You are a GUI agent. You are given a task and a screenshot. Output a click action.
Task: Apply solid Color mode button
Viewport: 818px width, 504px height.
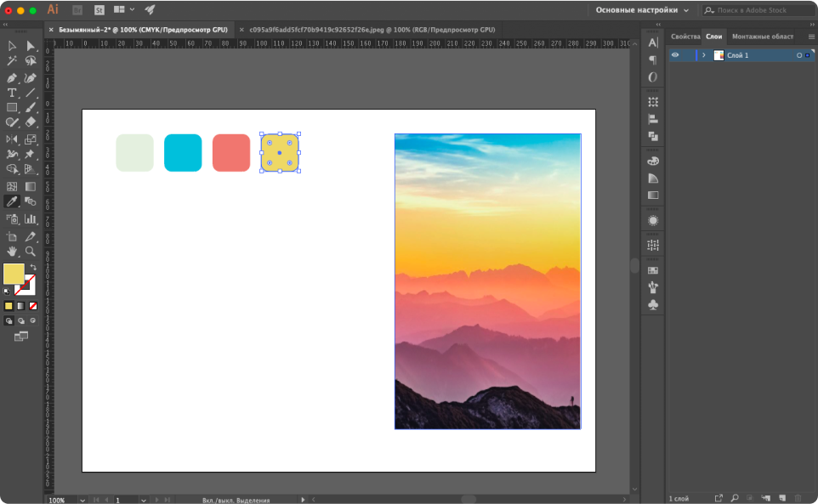(9, 306)
